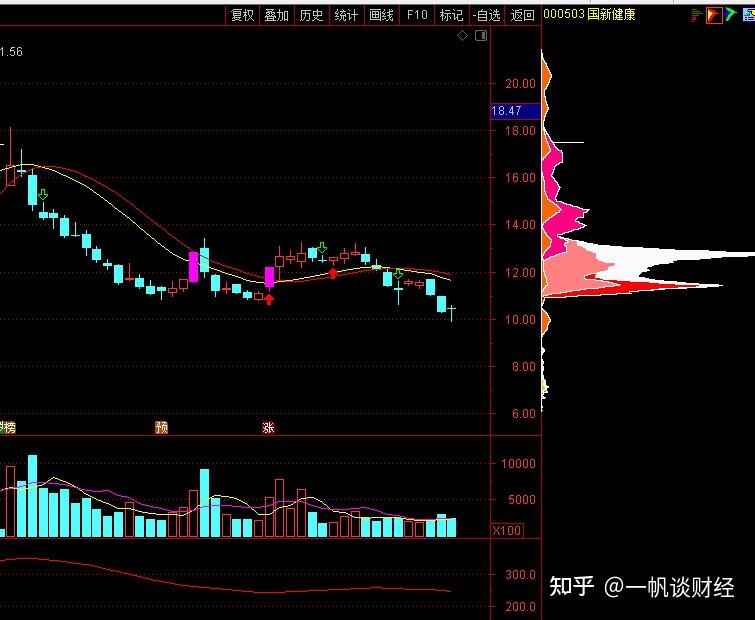Open F10 company info
Viewport: 755px width, 620px height.
tap(417, 15)
